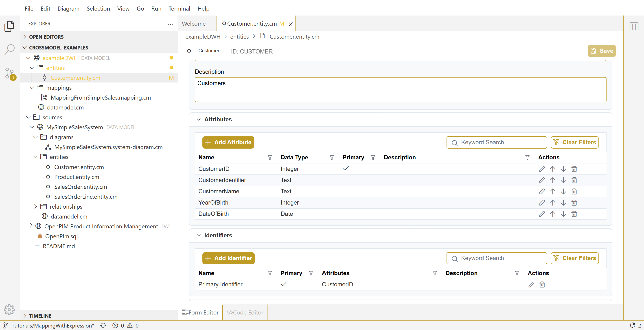Viewport: 644px width, 330px height.
Task: Toggle Primary Identifier primary checkmark
Action: (283, 284)
